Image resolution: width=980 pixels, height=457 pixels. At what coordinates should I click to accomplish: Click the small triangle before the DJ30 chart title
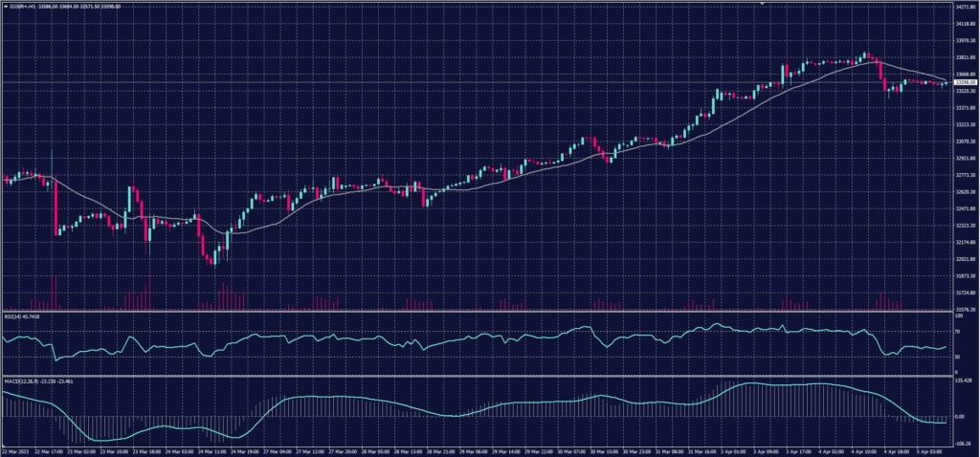pos(4,6)
